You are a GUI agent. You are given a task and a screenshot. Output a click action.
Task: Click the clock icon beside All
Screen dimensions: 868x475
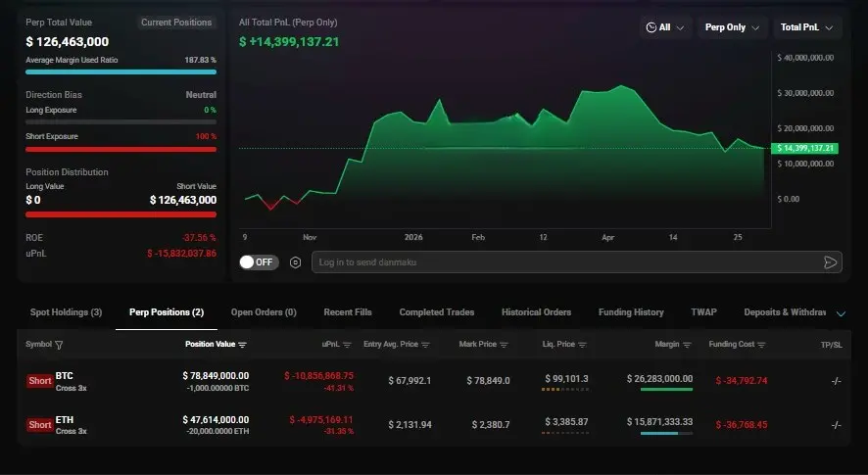point(651,27)
